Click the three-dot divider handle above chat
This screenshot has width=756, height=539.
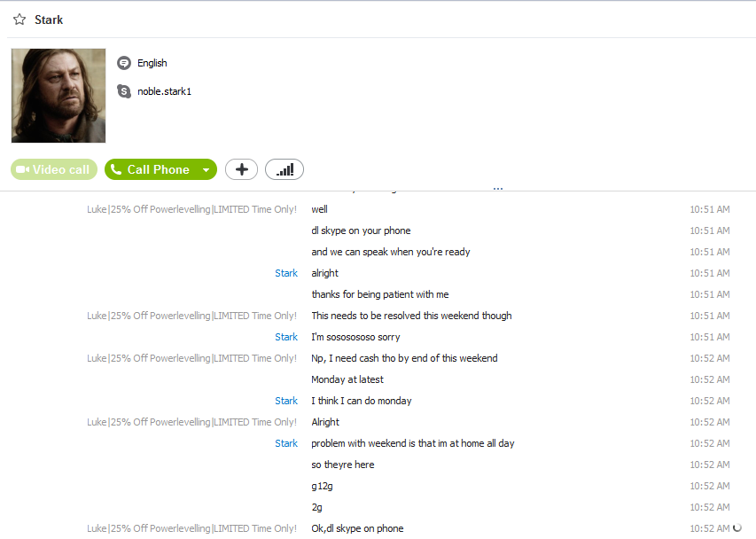(498, 189)
